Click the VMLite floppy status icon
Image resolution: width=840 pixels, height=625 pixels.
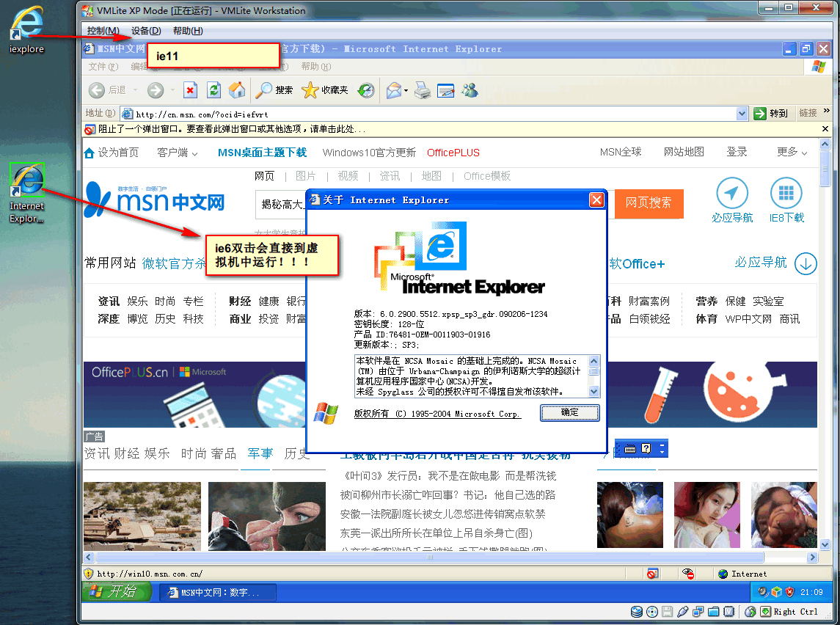[x=667, y=612]
